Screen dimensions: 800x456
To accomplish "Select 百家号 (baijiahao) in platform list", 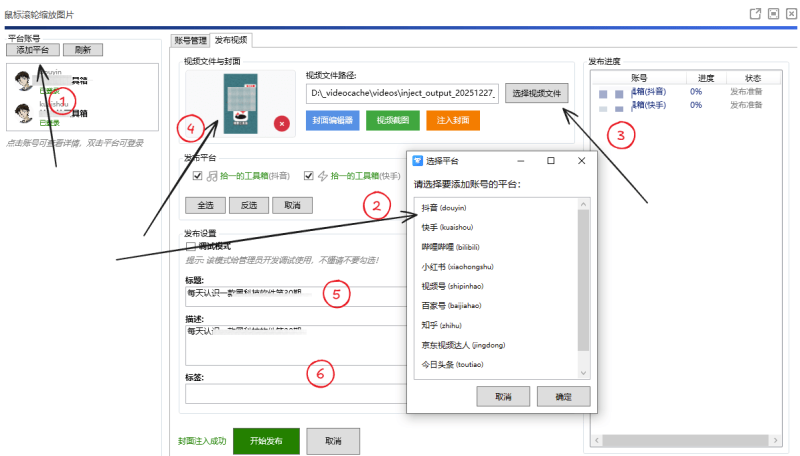I will pos(496,306).
